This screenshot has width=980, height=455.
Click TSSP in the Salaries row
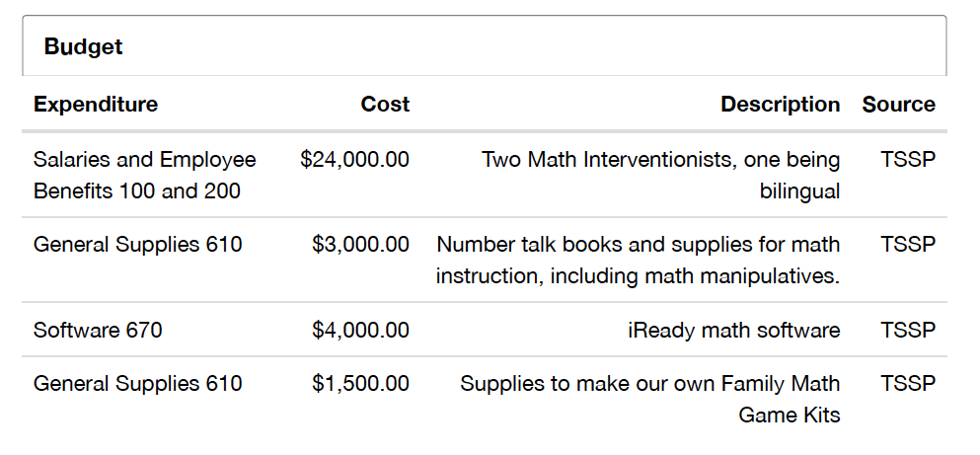point(908,159)
